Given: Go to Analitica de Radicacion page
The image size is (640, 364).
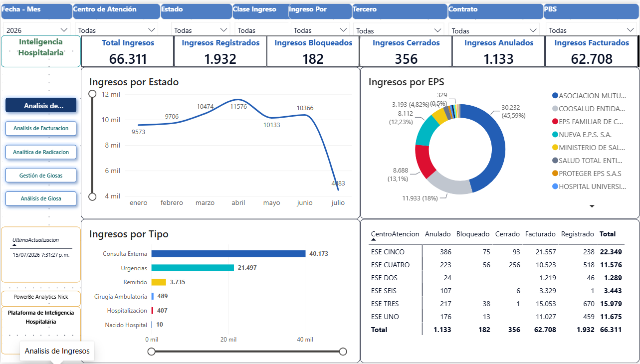Looking at the screenshot, I should pos(41,152).
